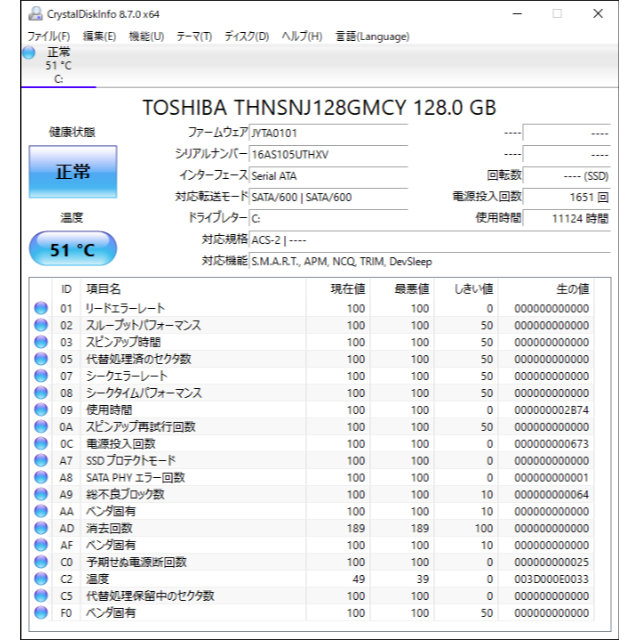
Task: Select the 消去回数 attribute name
Action: pos(109,528)
